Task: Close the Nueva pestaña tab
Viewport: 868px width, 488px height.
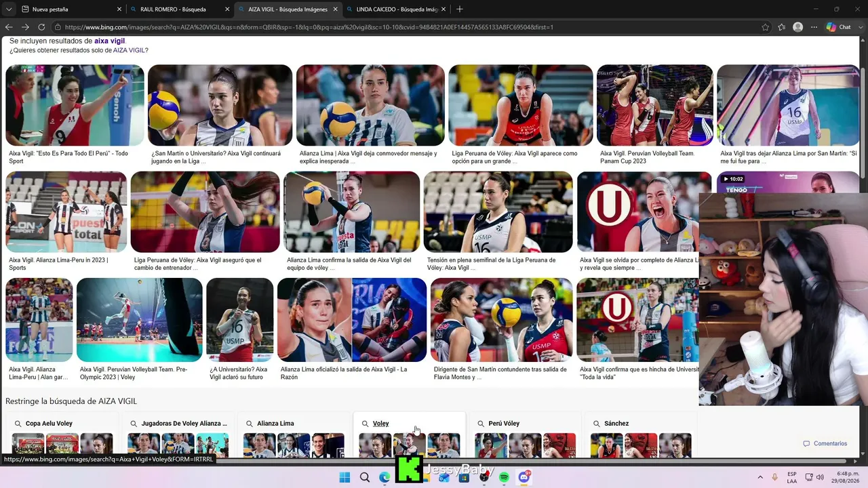Action: [x=119, y=9]
